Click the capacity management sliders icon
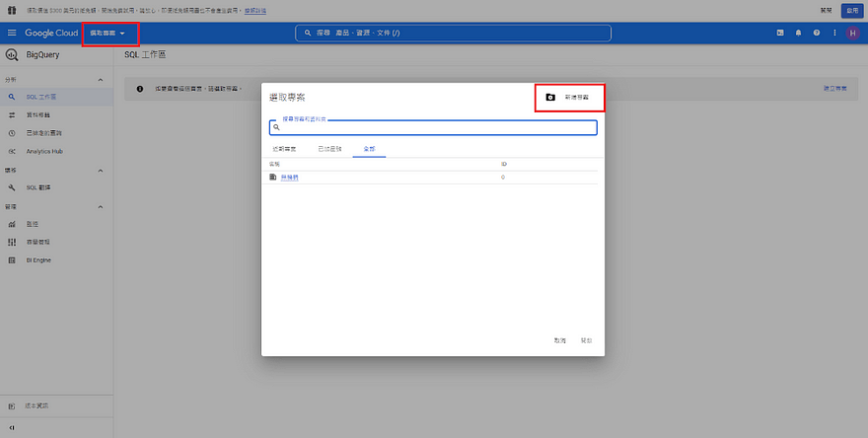This screenshot has width=868, height=438. point(12,242)
